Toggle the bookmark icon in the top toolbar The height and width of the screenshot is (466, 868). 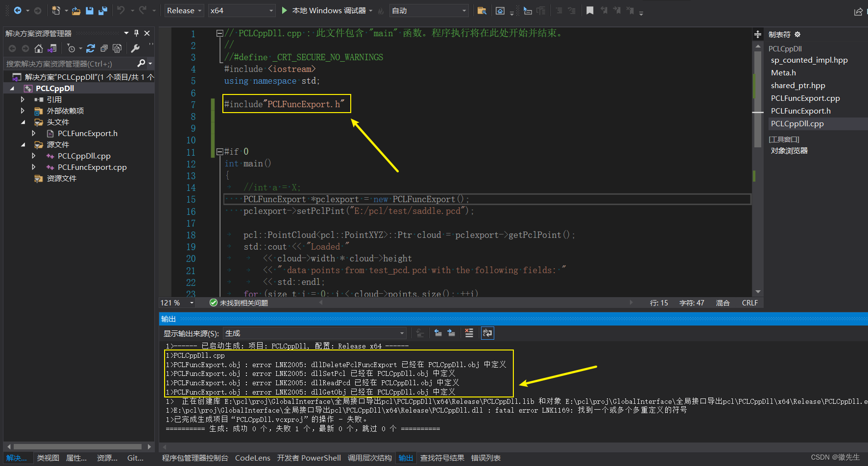[x=589, y=10]
